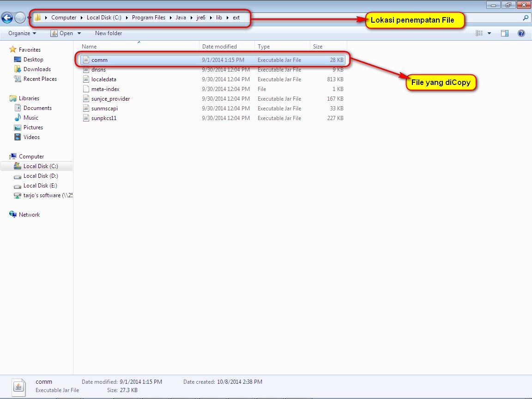Click Computer in the address bar
Image resolution: width=532 pixels, height=399 pixels.
[x=64, y=18]
